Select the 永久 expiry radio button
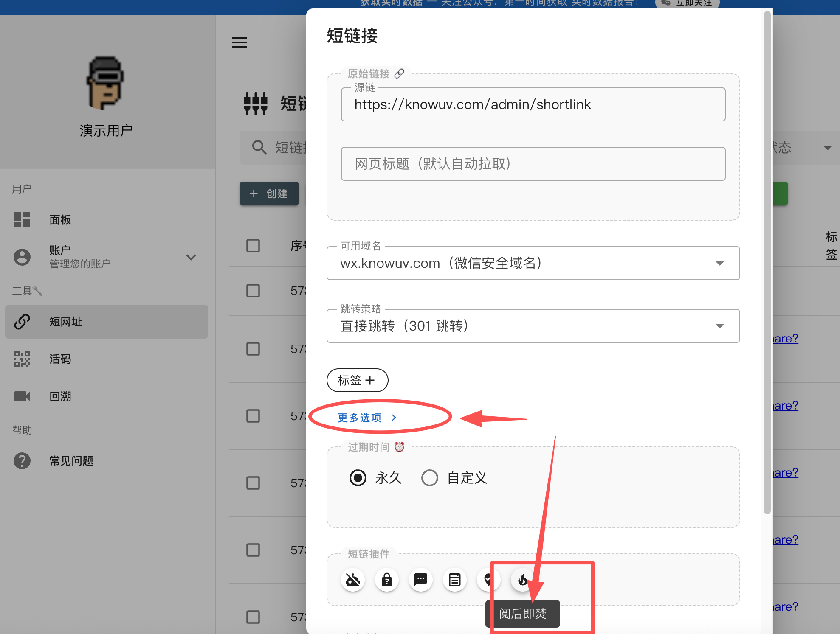The height and width of the screenshot is (634, 840). tap(358, 478)
